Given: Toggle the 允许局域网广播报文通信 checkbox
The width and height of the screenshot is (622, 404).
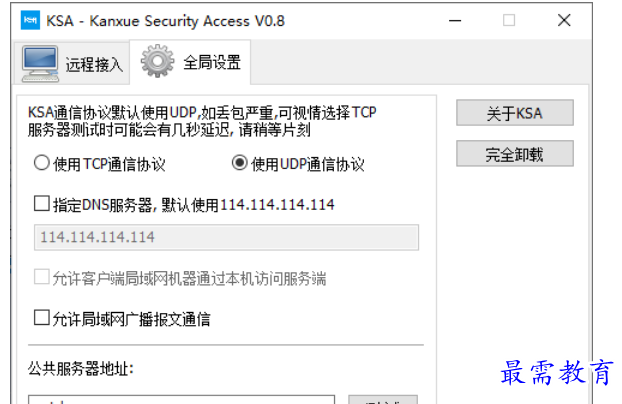Looking at the screenshot, I should [42, 318].
